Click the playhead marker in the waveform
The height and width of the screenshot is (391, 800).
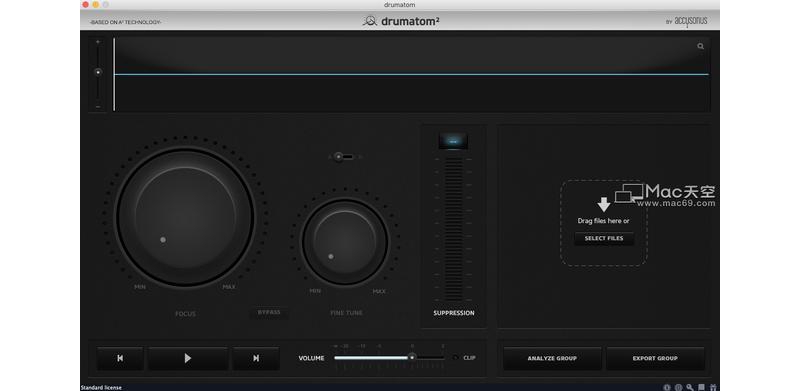[x=114, y=74]
